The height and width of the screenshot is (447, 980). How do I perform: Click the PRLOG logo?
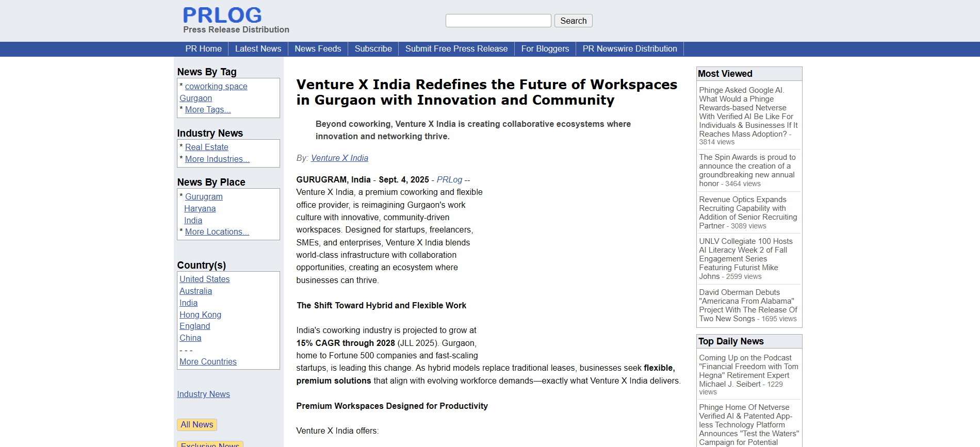(x=222, y=15)
